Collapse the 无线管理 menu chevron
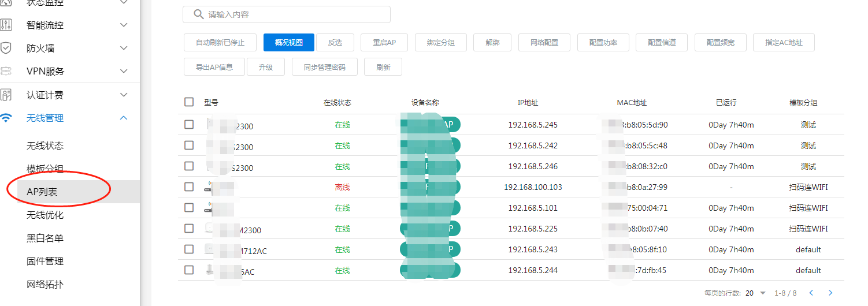The width and height of the screenshot is (868, 306). coord(123,118)
